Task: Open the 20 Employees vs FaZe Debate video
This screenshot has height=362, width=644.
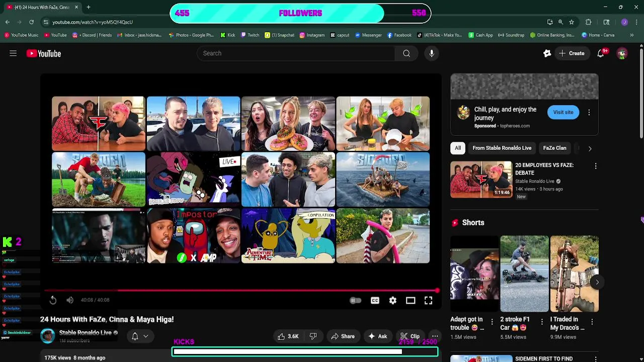Action: [481, 179]
